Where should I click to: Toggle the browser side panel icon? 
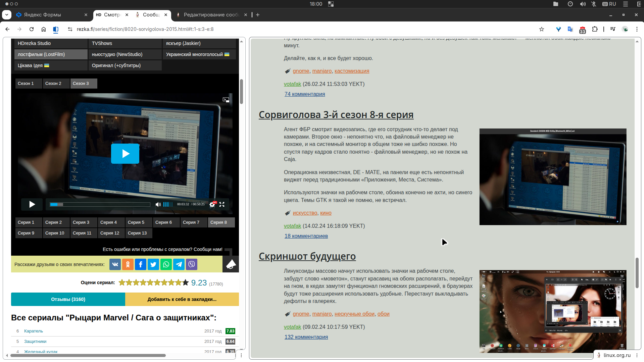click(56, 29)
